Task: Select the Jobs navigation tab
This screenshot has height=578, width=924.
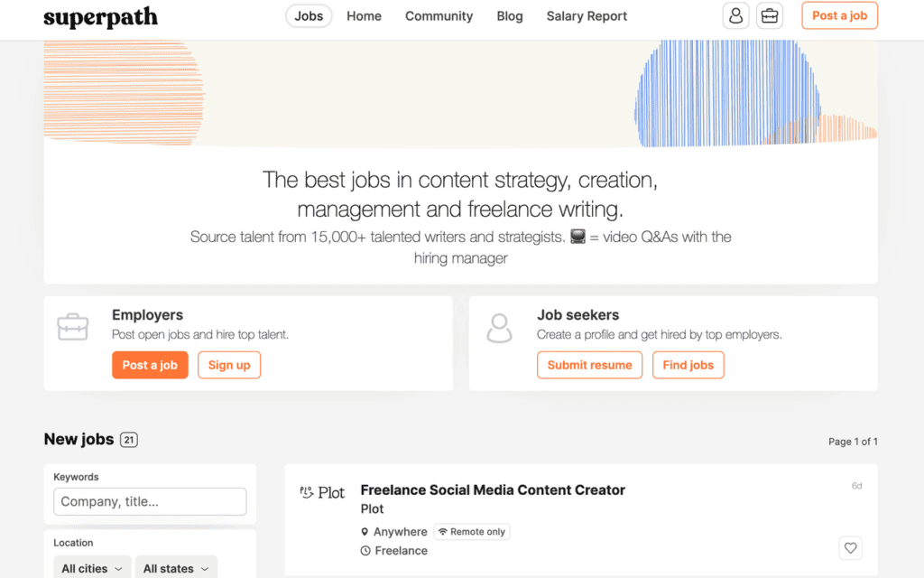Action: pos(309,16)
